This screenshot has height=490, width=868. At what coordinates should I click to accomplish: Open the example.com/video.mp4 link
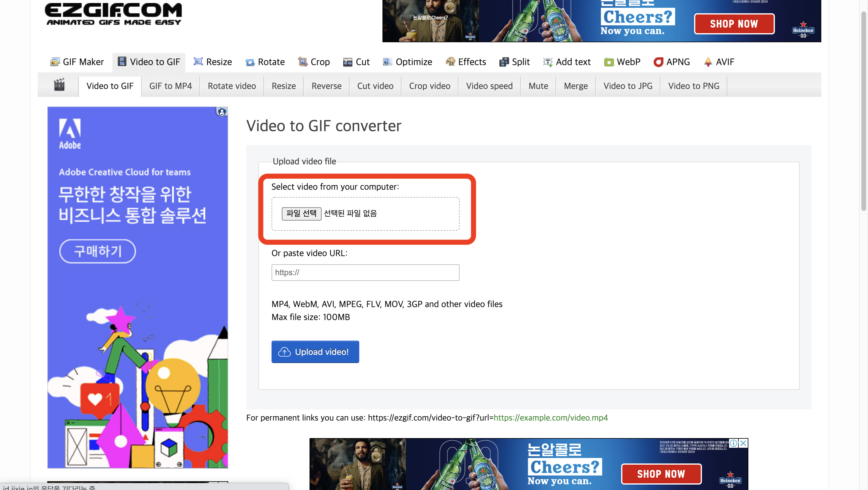(x=551, y=418)
